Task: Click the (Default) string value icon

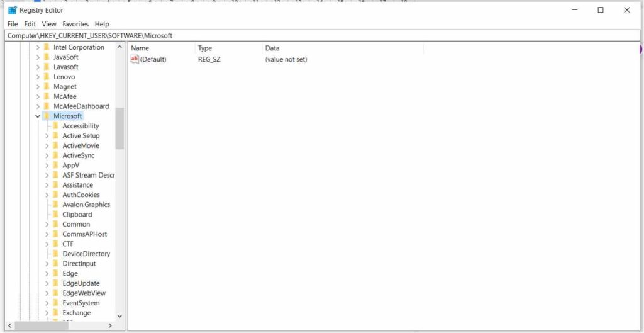Action: (x=135, y=59)
